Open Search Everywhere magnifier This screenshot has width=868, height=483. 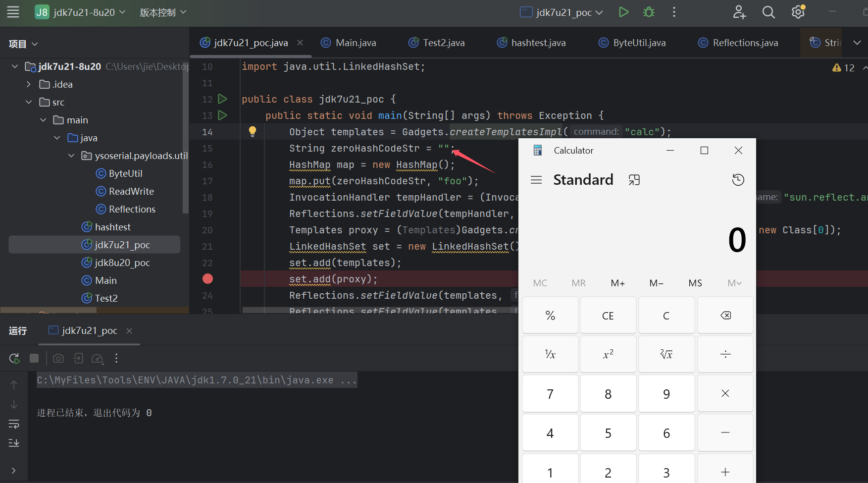[x=768, y=12]
